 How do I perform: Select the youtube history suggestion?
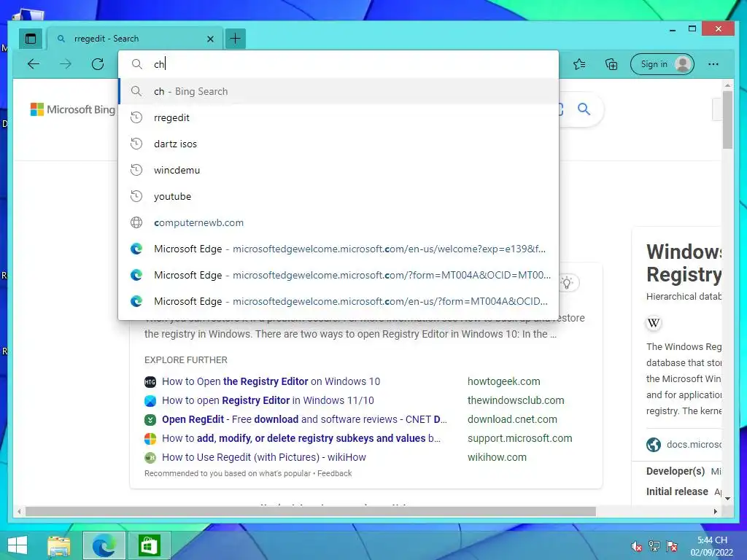coord(338,196)
